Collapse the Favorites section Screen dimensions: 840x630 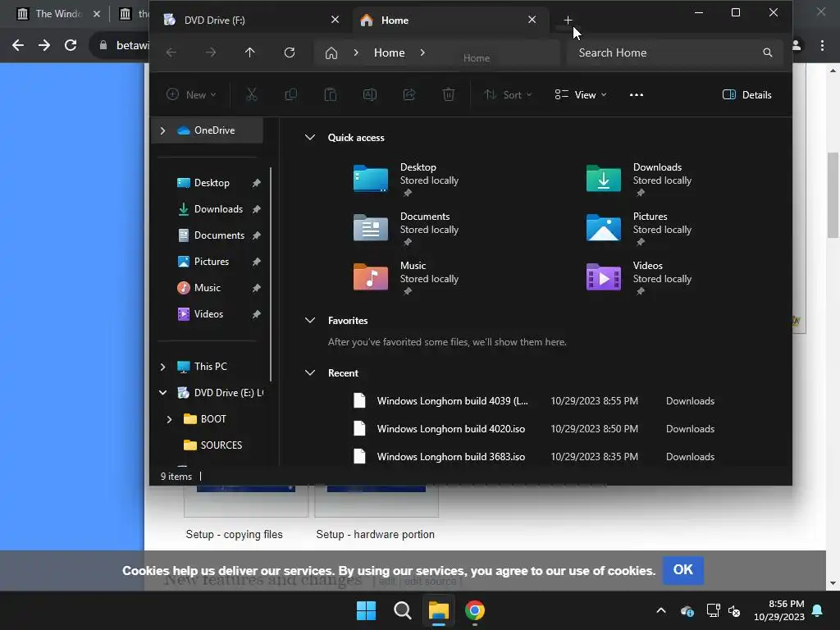(309, 321)
